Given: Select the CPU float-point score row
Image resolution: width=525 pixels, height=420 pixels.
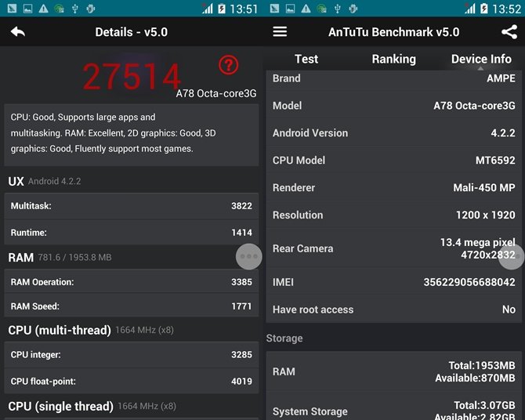Looking at the screenshot, I should [132, 381].
